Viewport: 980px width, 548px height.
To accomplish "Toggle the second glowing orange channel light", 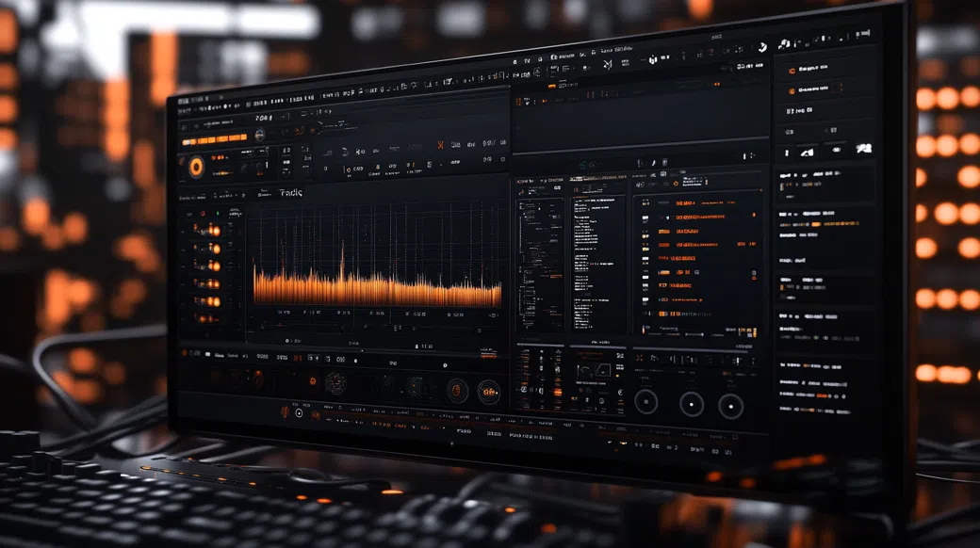I will pos(214,249).
